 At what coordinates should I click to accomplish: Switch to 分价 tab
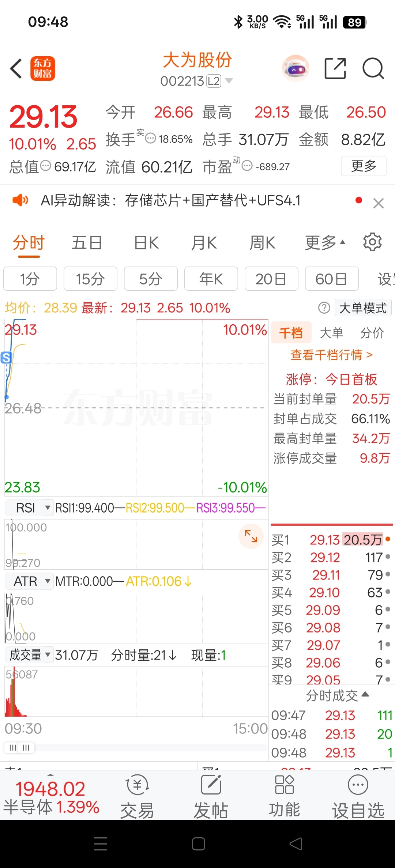(372, 333)
